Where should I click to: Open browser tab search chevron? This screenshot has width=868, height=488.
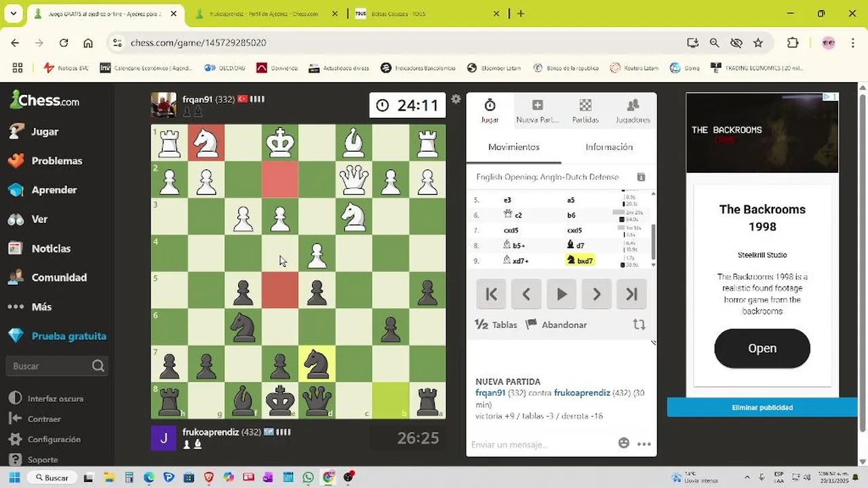14,14
